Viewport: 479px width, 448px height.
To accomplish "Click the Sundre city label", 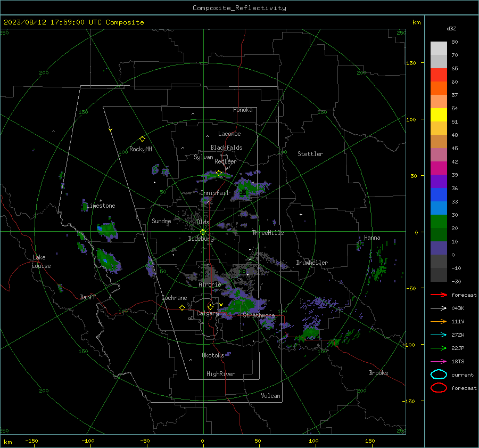I will click(161, 221).
